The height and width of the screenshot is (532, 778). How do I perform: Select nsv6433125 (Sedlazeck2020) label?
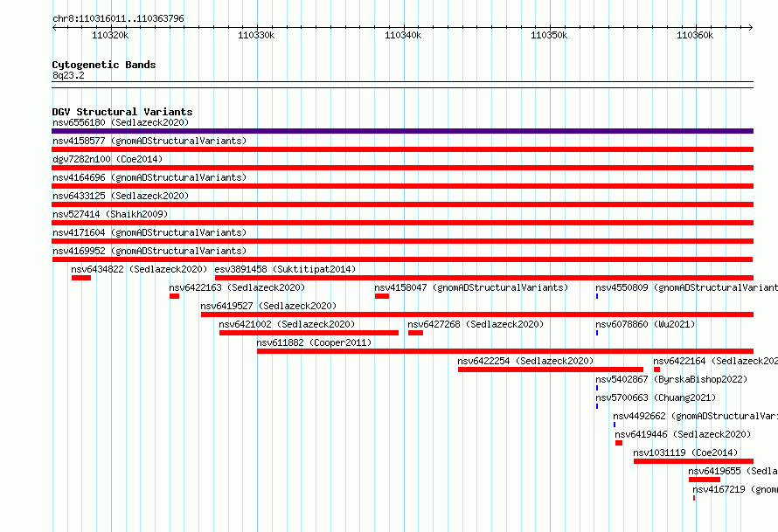[121, 196]
